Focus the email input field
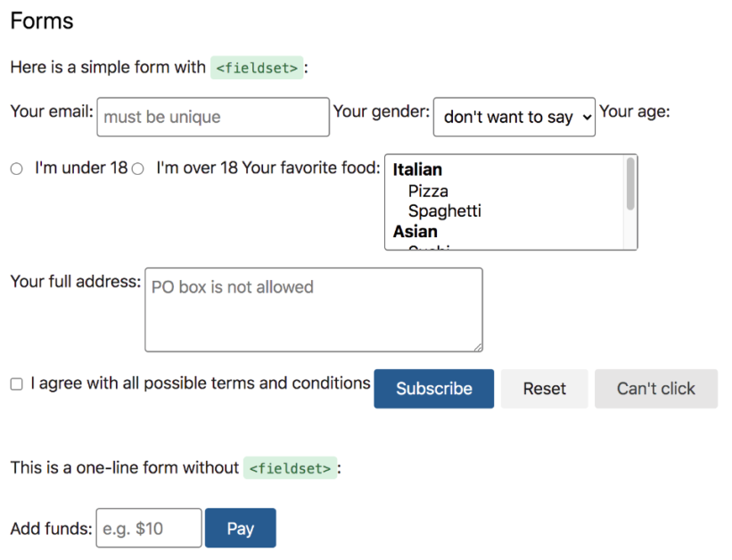 (213, 117)
